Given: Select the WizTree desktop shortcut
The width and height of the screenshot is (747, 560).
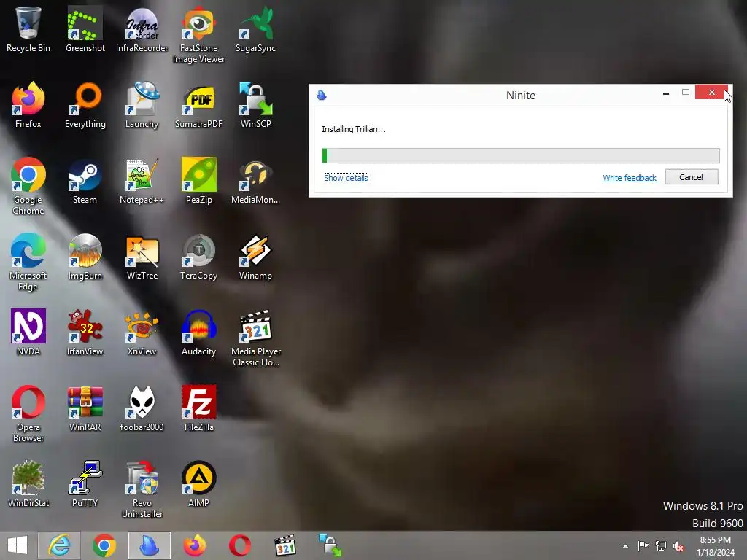Looking at the screenshot, I should click(x=142, y=257).
